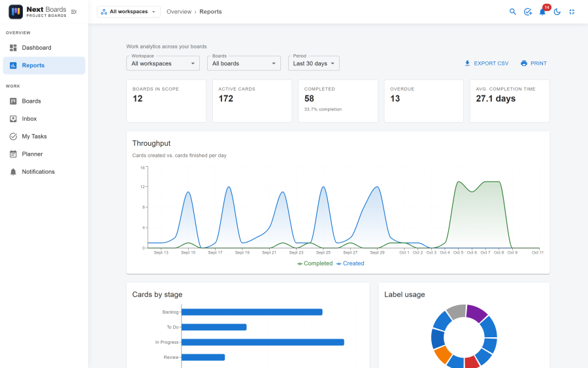Click the purple segment of the donut
The image size is (588, 368).
click(x=476, y=313)
